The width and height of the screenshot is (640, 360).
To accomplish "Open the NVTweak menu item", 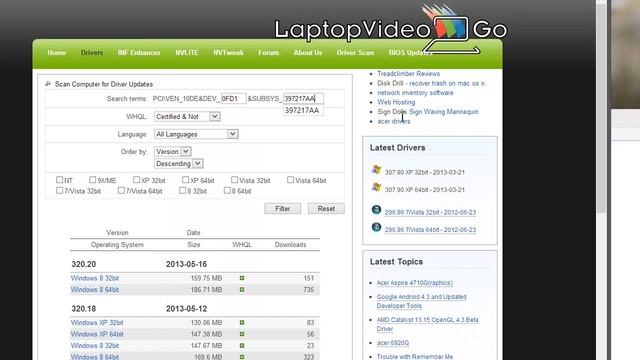I will [x=228, y=53].
